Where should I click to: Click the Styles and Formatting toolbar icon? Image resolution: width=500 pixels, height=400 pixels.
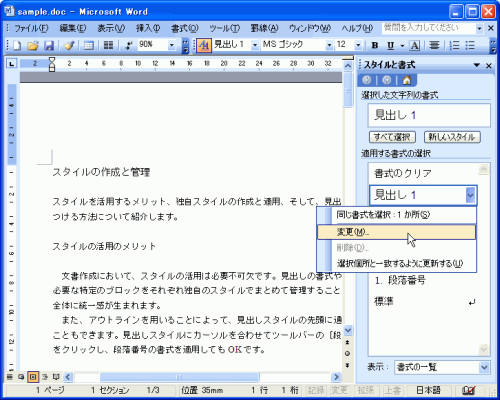pos(204,45)
